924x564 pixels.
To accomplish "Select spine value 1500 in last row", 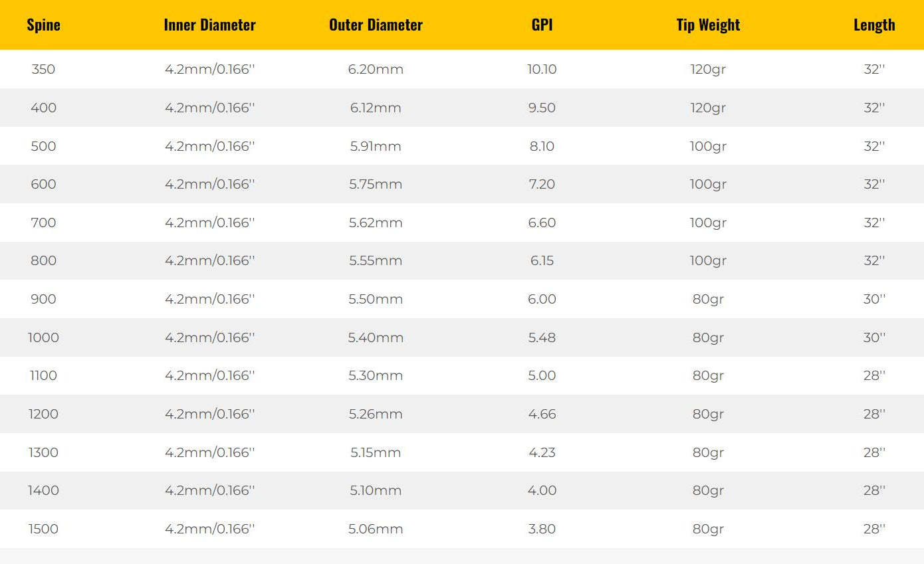I will tap(43, 529).
